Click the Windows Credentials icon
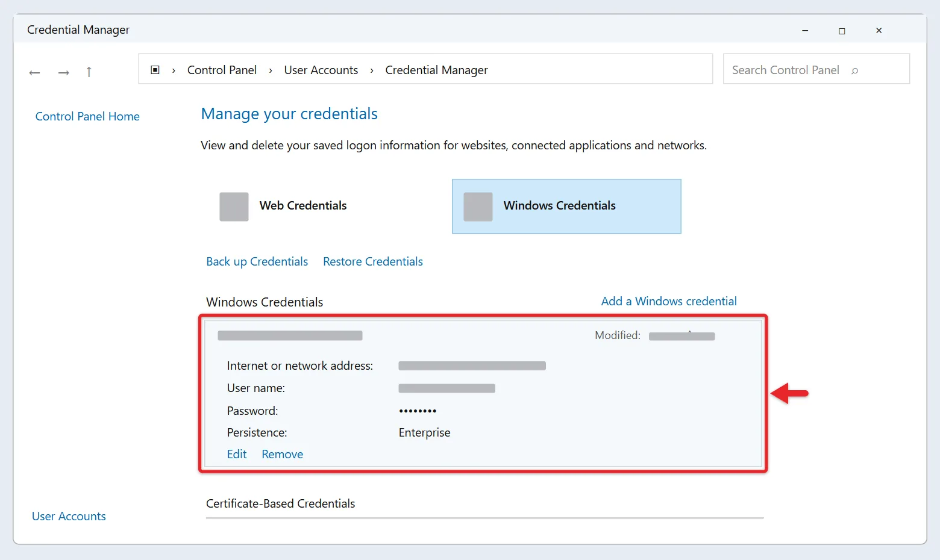The image size is (940, 560). (478, 207)
